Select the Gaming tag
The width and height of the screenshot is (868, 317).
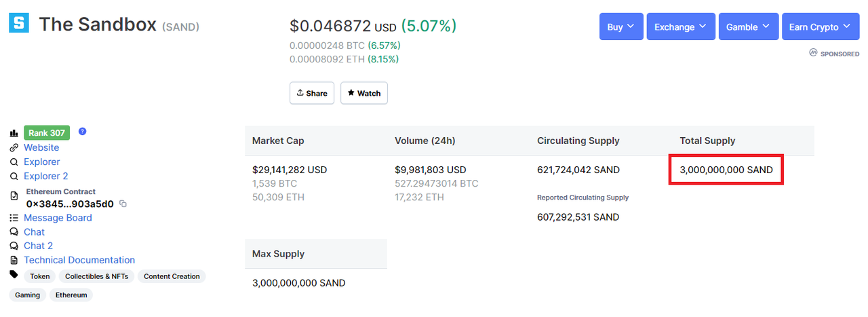27,295
